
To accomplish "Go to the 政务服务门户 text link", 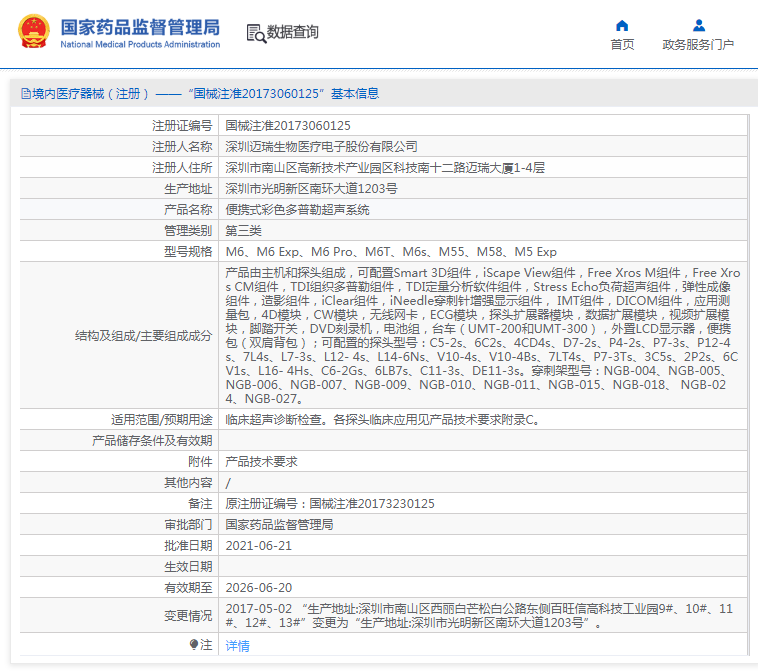I will coord(698,44).
